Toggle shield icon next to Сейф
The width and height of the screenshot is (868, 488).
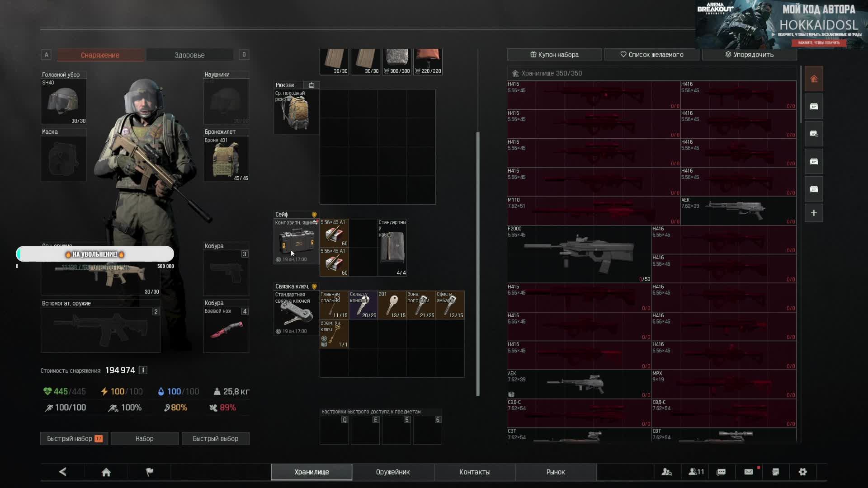tap(314, 215)
